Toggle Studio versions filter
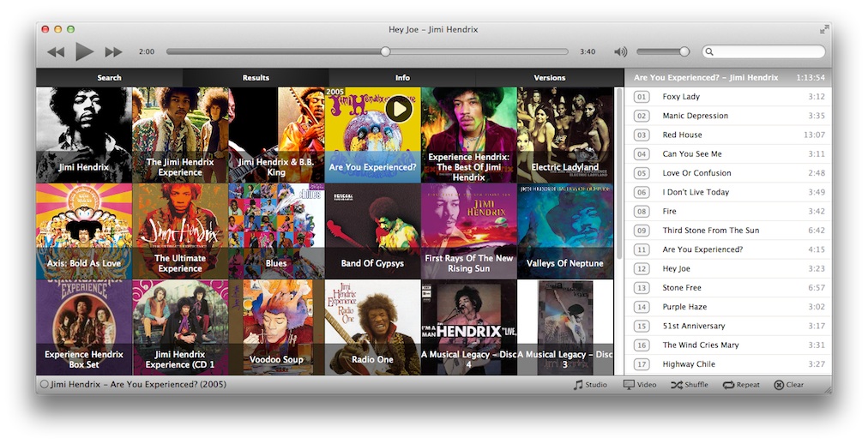868x444 pixels. pos(590,385)
